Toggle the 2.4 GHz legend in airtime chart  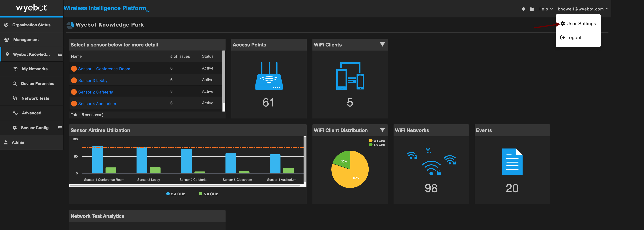(x=176, y=194)
